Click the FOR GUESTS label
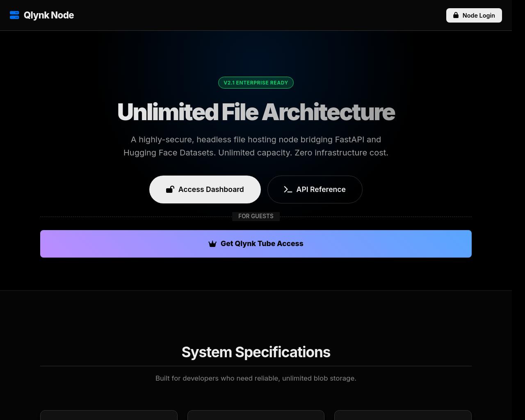 pyautogui.click(x=256, y=216)
